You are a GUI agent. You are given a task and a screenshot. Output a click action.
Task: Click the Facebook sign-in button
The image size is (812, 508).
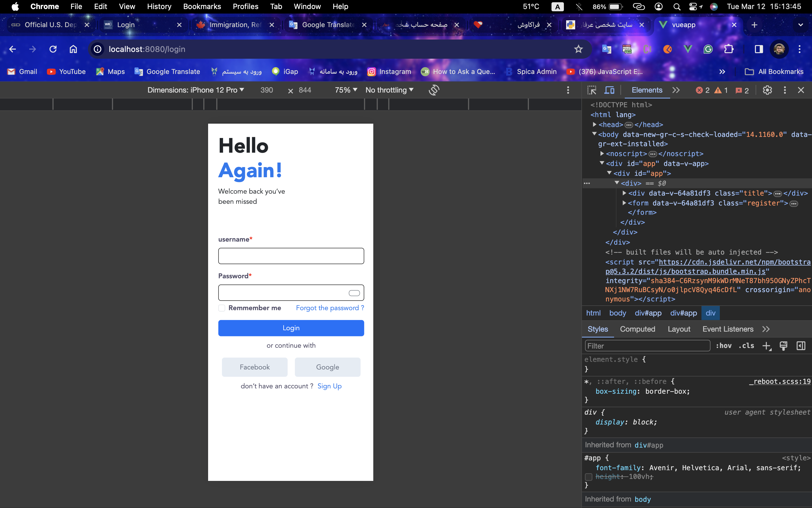[x=254, y=367]
